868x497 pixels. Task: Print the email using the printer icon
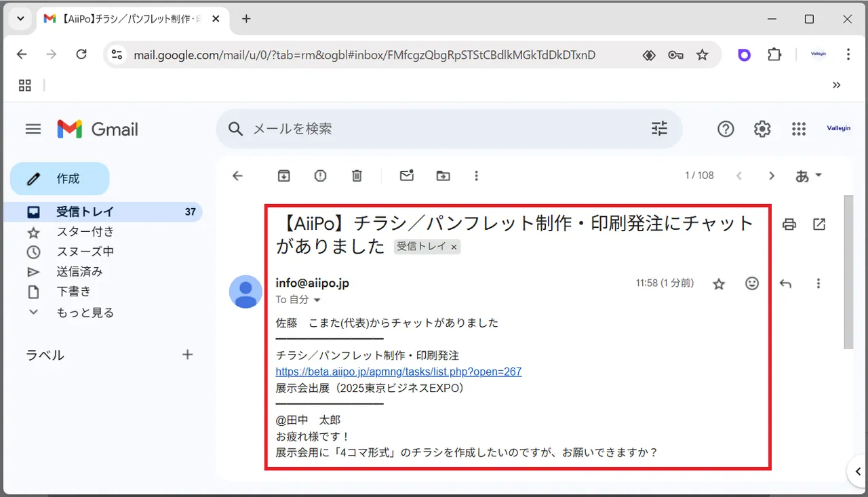pyautogui.click(x=789, y=224)
